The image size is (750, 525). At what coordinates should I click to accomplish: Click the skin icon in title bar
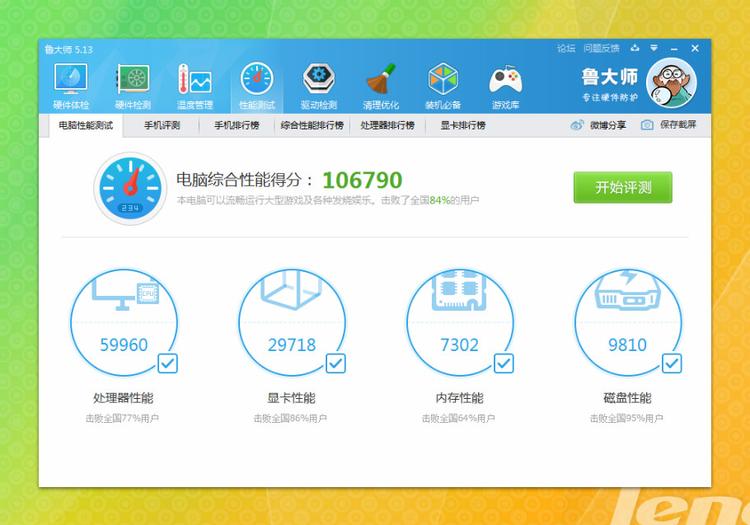pos(635,48)
